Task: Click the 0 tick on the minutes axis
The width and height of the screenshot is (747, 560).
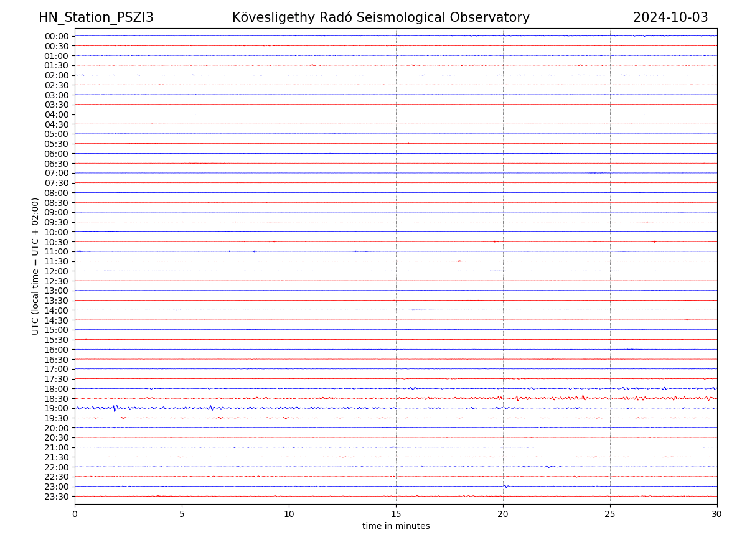Action: point(75,514)
